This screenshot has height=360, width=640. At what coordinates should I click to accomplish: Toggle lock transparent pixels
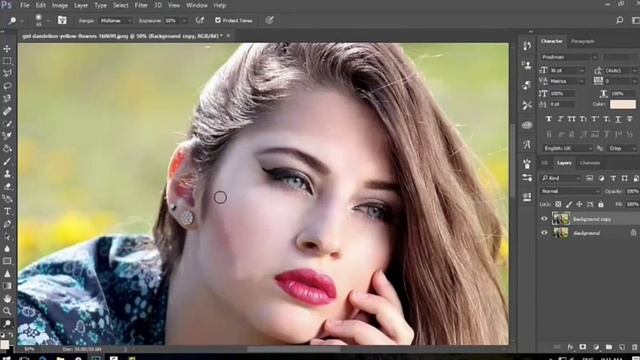(x=558, y=204)
